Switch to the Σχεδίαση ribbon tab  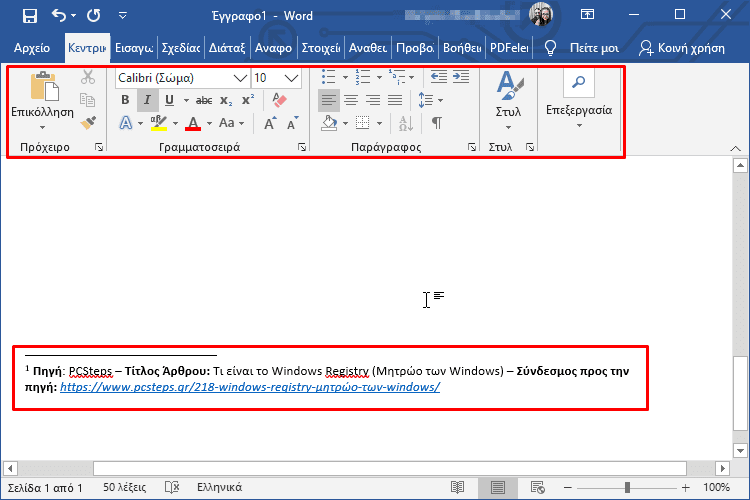click(x=181, y=48)
